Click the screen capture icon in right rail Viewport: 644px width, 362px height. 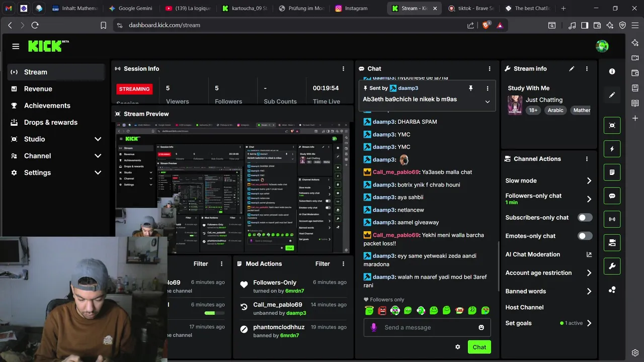(x=612, y=125)
